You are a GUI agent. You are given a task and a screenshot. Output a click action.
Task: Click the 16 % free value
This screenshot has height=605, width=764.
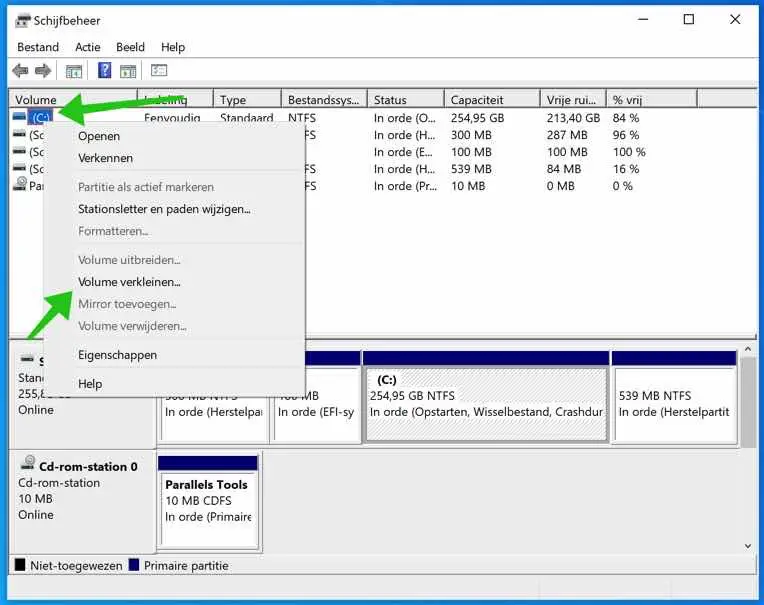pos(626,169)
